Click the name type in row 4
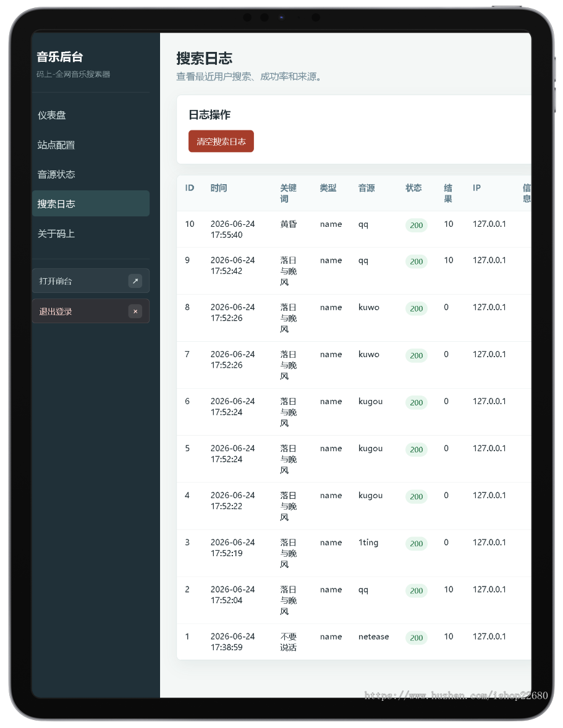 331,496
